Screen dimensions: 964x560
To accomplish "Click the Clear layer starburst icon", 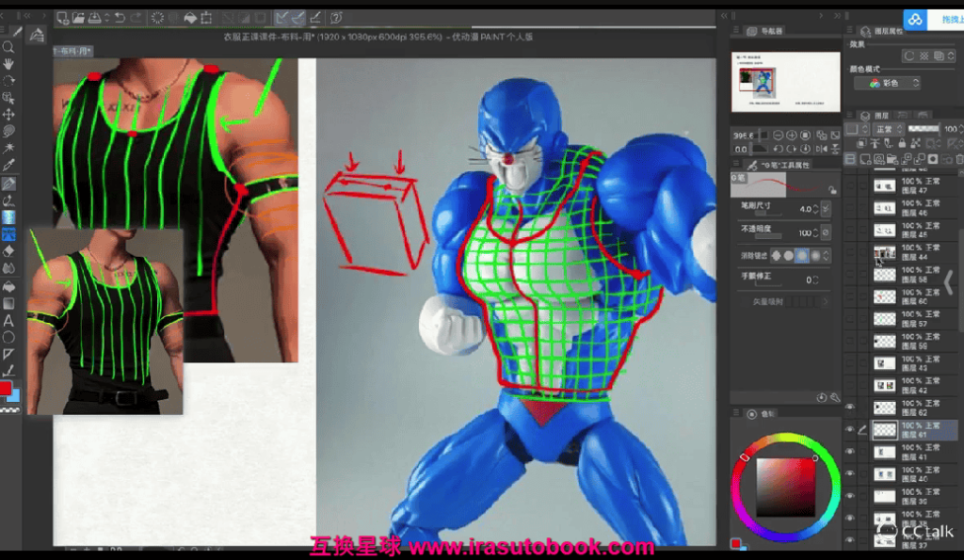I will click(x=157, y=18).
